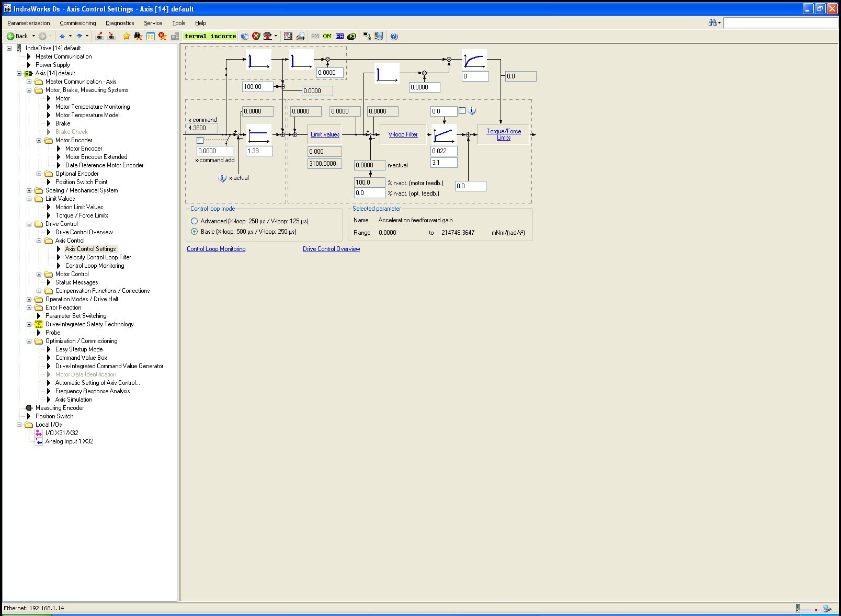The height and width of the screenshot is (616, 841).
Task: Expand the Operation Modes / Drive Halt node
Action: pyautogui.click(x=29, y=299)
